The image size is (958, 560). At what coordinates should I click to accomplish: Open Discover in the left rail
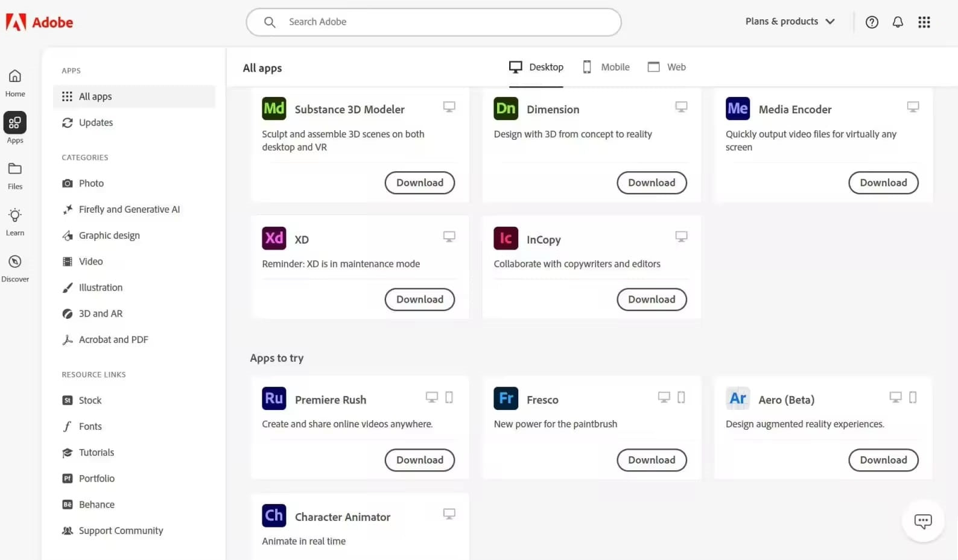(15, 269)
